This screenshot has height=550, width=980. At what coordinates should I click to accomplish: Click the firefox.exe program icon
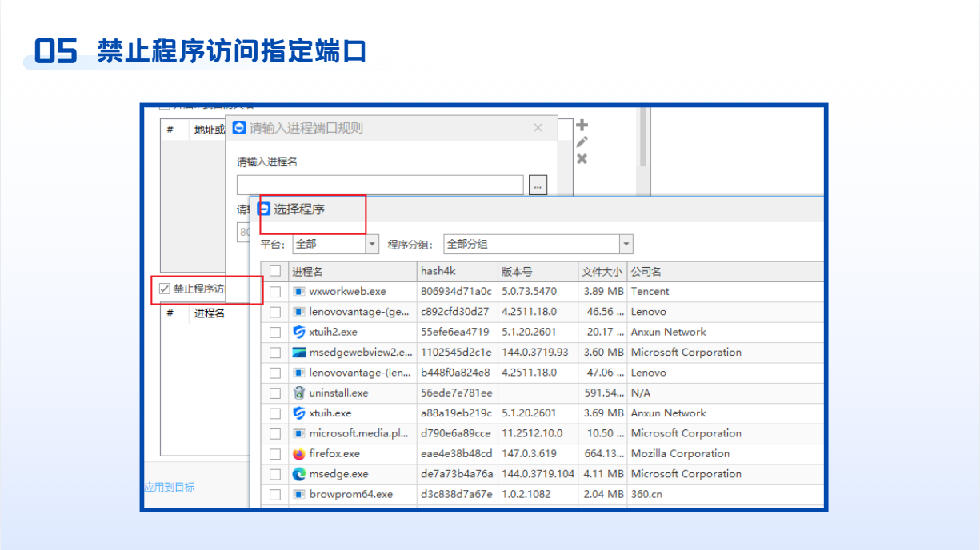[x=299, y=454]
